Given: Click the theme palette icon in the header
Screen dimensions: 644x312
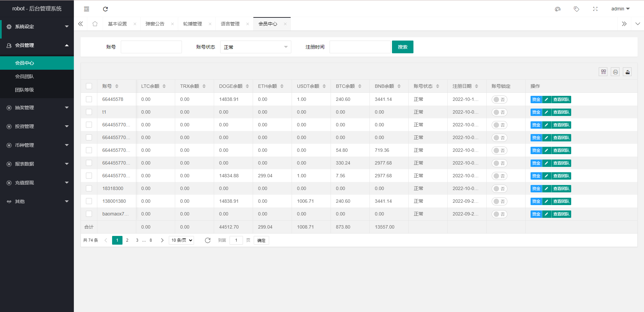Looking at the screenshot, I should coord(557,9).
